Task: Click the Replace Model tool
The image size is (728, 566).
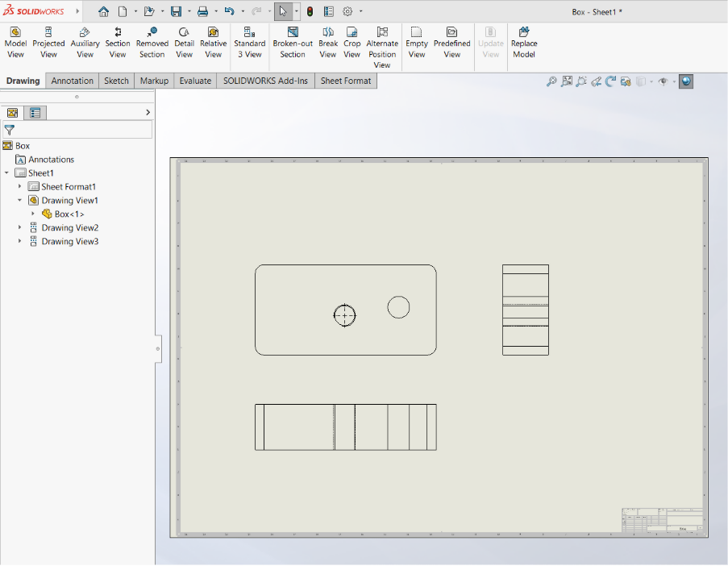Action: (x=524, y=43)
